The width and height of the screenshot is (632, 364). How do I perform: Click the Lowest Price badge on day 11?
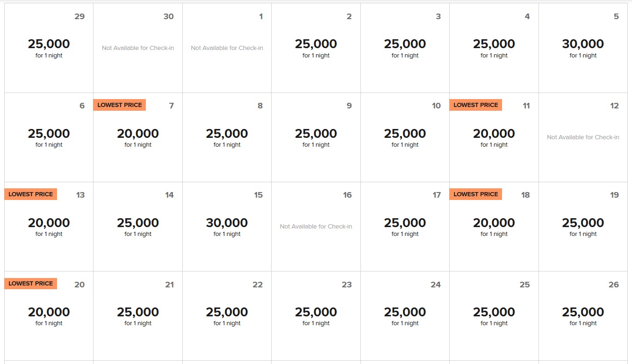coord(475,105)
